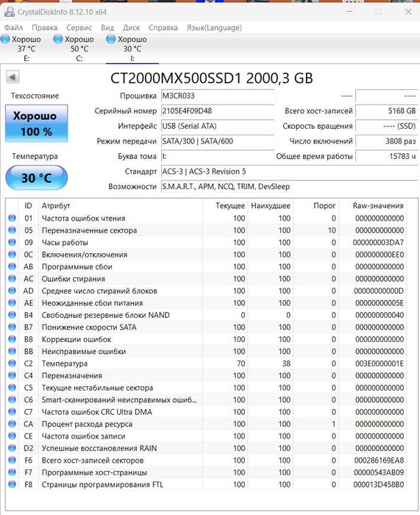The image size is (420, 515).
Task: Click raw value 000286169EA8
Action: (x=379, y=461)
